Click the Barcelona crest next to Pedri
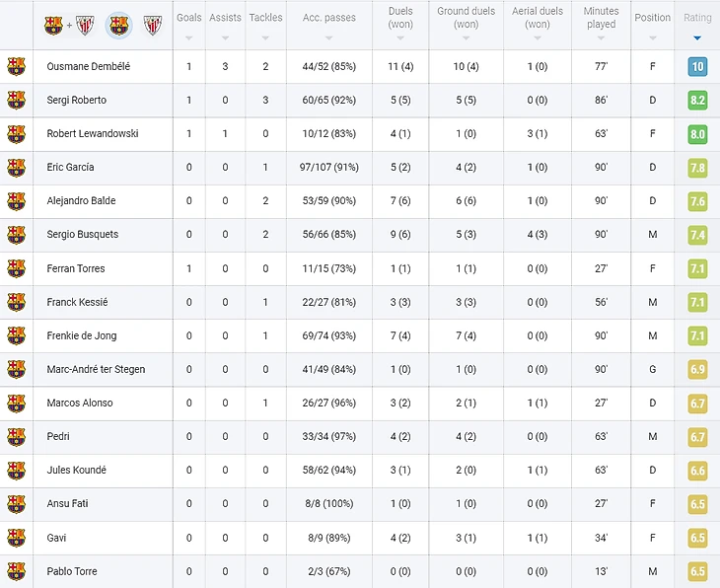 pyautogui.click(x=16, y=436)
